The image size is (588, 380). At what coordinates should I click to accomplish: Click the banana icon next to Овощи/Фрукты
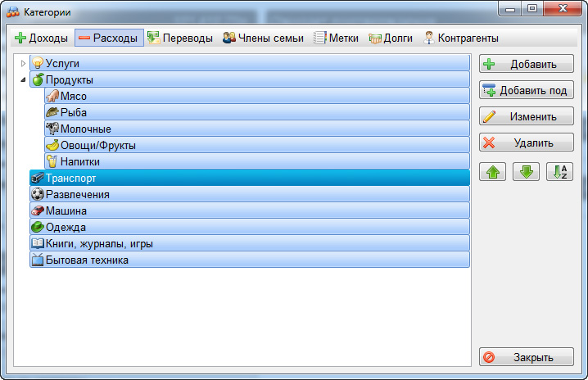(52, 145)
